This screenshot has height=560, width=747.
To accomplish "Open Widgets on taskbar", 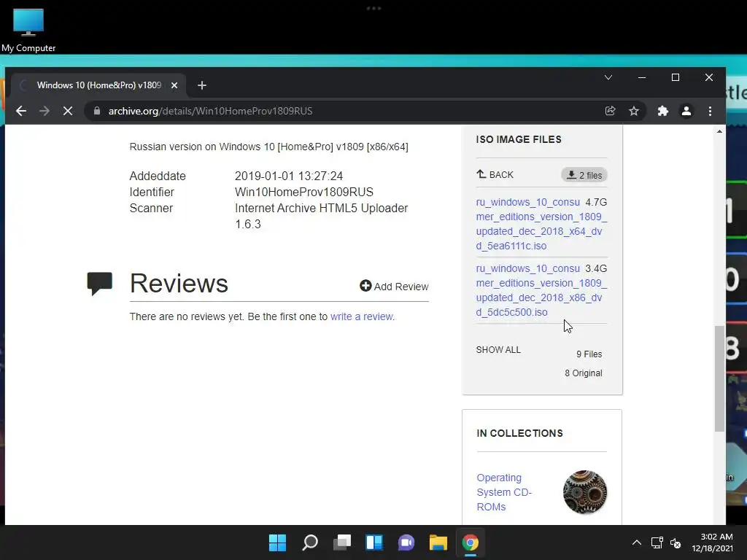I will coord(374,542).
